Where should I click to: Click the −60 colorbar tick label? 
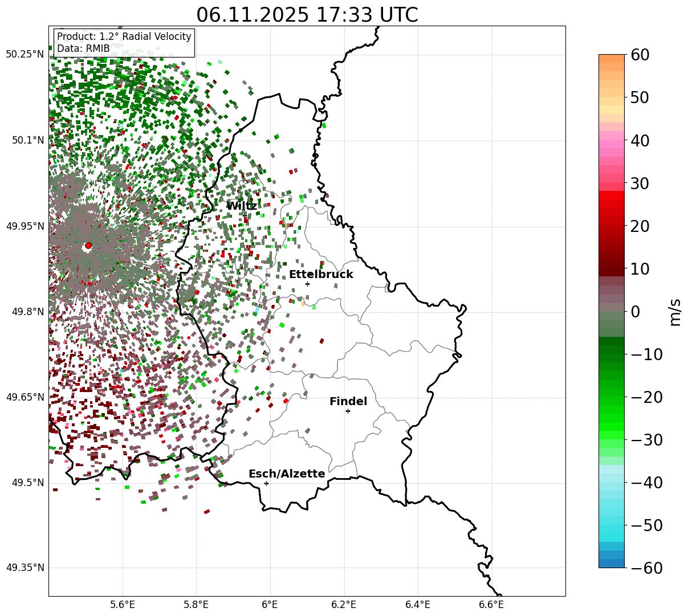pyautogui.click(x=646, y=568)
